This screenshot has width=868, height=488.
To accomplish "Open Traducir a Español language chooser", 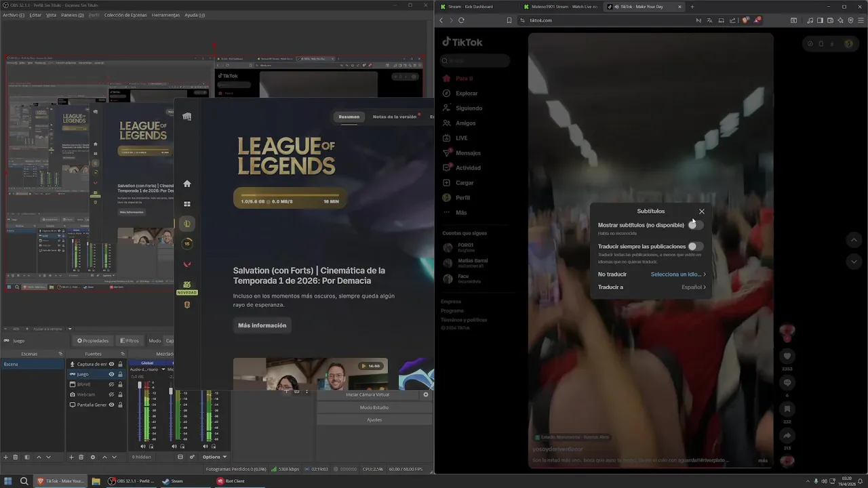I will click(694, 287).
